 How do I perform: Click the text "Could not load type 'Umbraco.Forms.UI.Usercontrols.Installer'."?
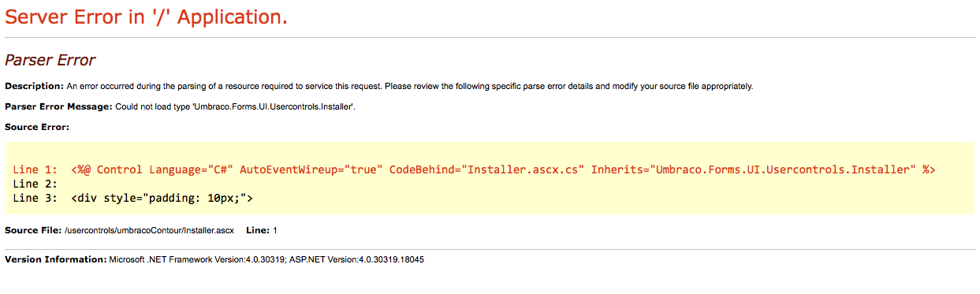click(235, 106)
